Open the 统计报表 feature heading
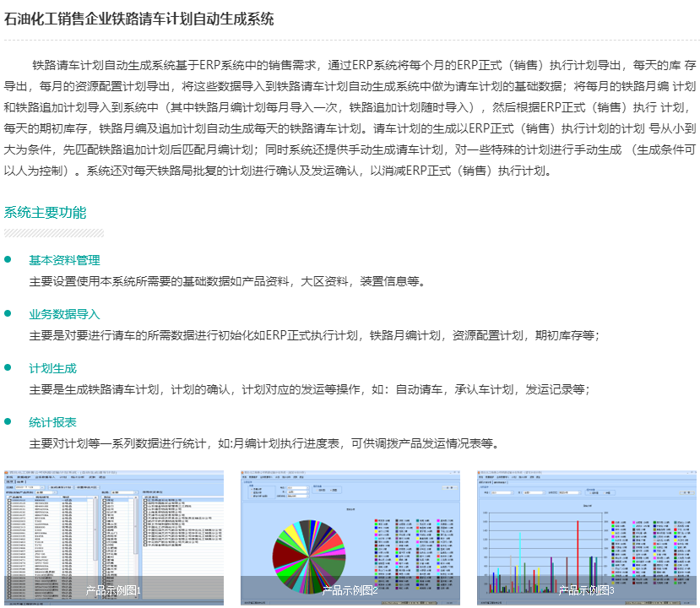Screen dimensions: 700x608 tap(52, 422)
